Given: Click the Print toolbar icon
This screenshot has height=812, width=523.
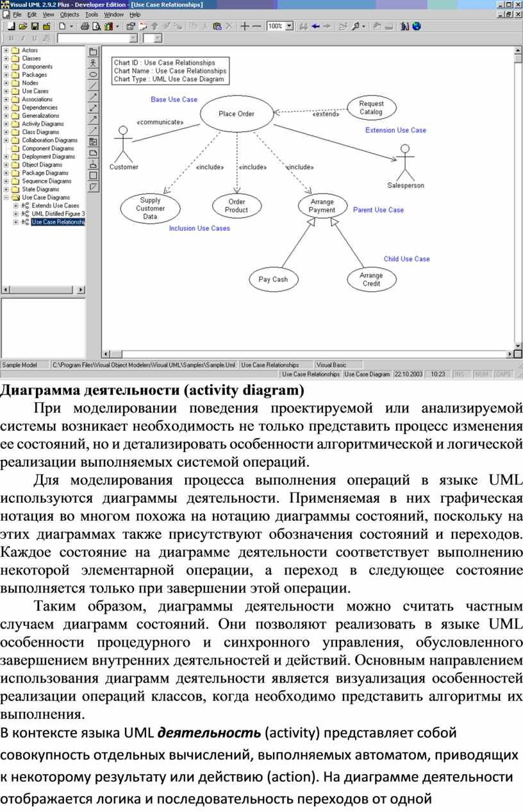Looking at the screenshot, I should [x=85, y=27].
